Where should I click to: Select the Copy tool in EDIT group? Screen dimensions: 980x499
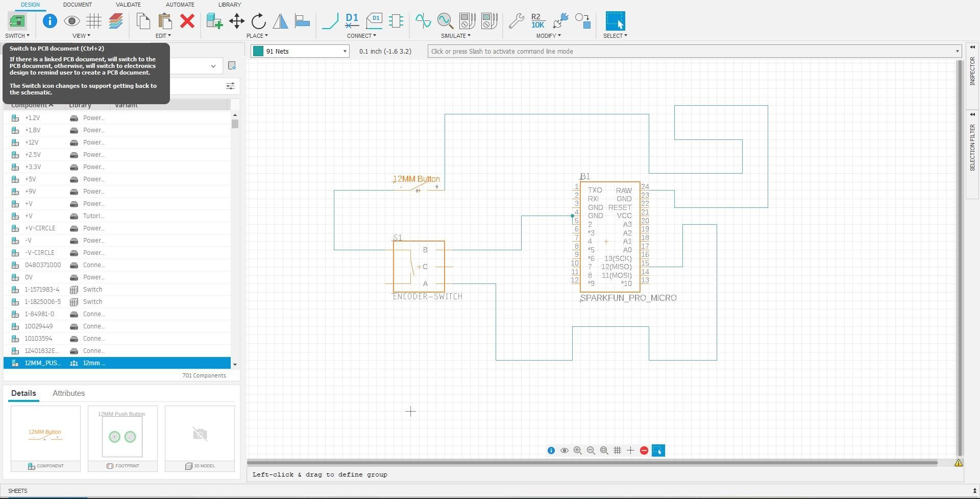point(143,21)
